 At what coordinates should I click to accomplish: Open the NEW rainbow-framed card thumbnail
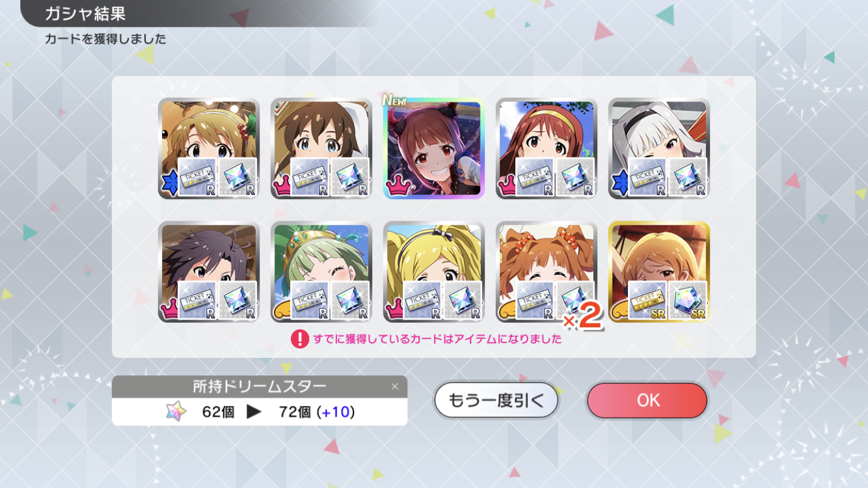tap(433, 148)
